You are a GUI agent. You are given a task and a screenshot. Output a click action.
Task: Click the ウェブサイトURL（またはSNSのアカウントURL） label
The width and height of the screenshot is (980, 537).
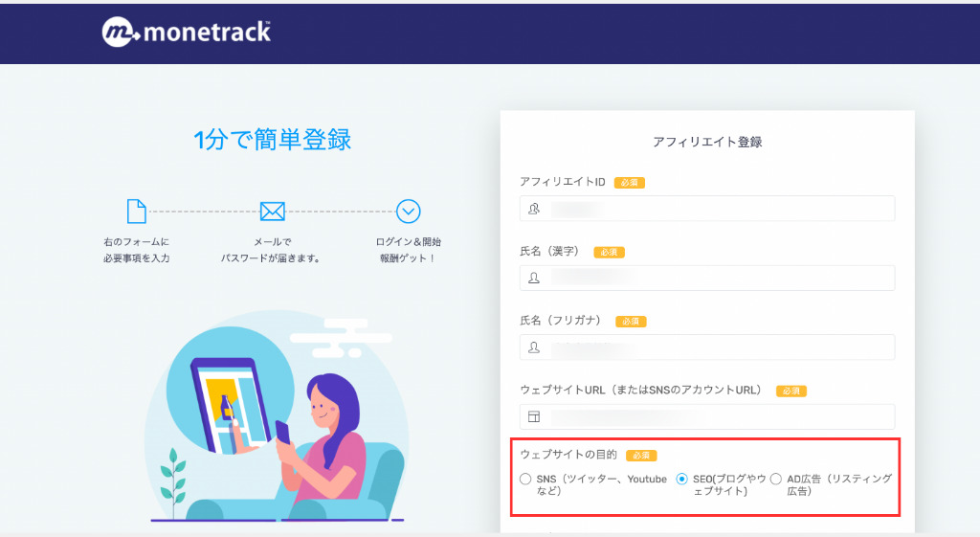coord(643,391)
